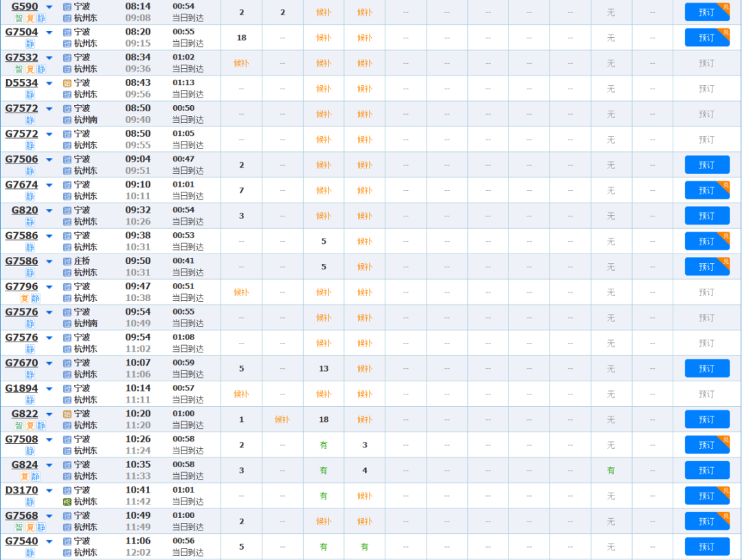
Task: Book train G590 with the 预订 button
Action: click(707, 12)
